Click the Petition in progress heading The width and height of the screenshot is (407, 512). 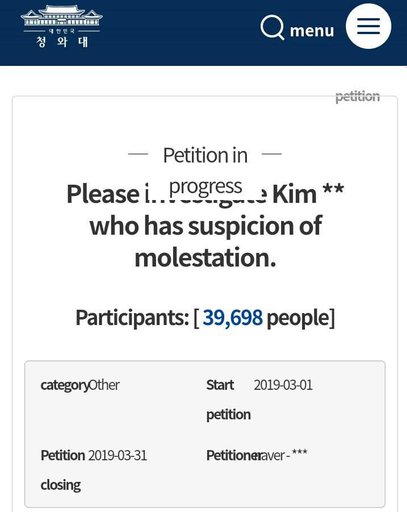point(205,170)
